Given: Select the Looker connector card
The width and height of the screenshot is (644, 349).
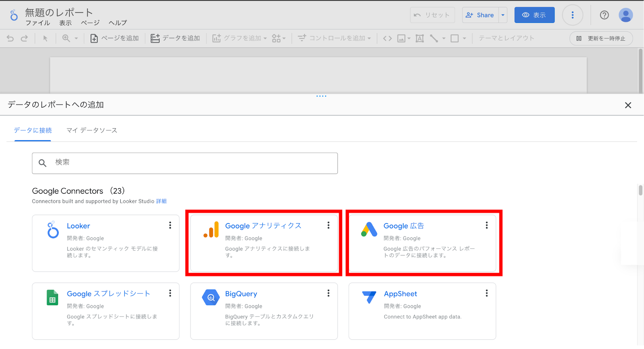Looking at the screenshot, I should [105, 243].
